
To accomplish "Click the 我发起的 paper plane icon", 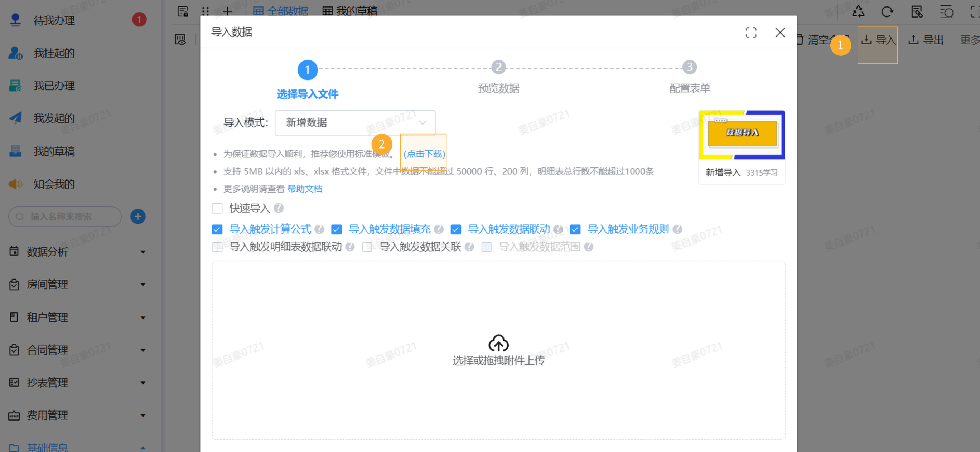I will tap(15, 118).
